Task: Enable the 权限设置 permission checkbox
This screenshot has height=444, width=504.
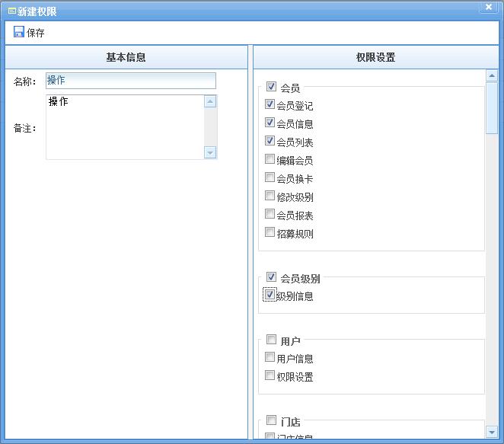Action: (270, 375)
